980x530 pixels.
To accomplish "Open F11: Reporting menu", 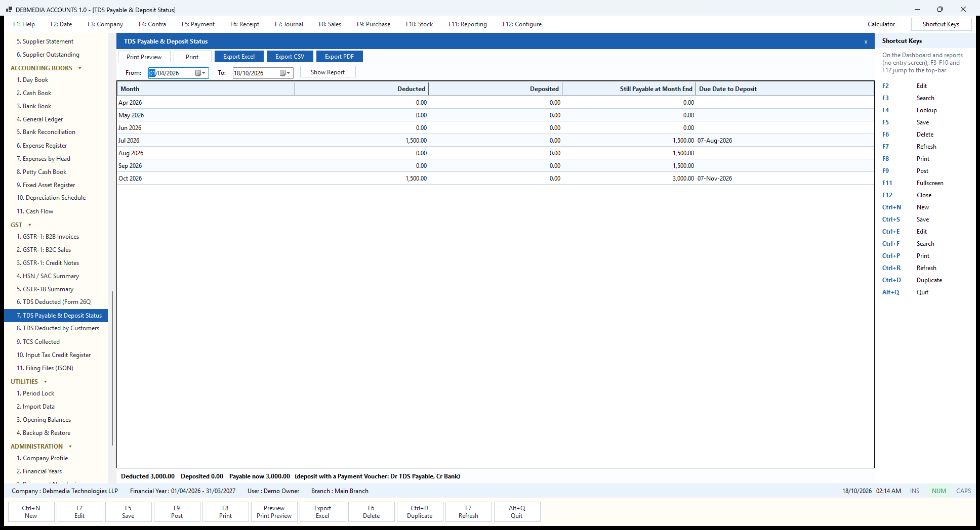I will pyautogui.click(x=468, y=24).
